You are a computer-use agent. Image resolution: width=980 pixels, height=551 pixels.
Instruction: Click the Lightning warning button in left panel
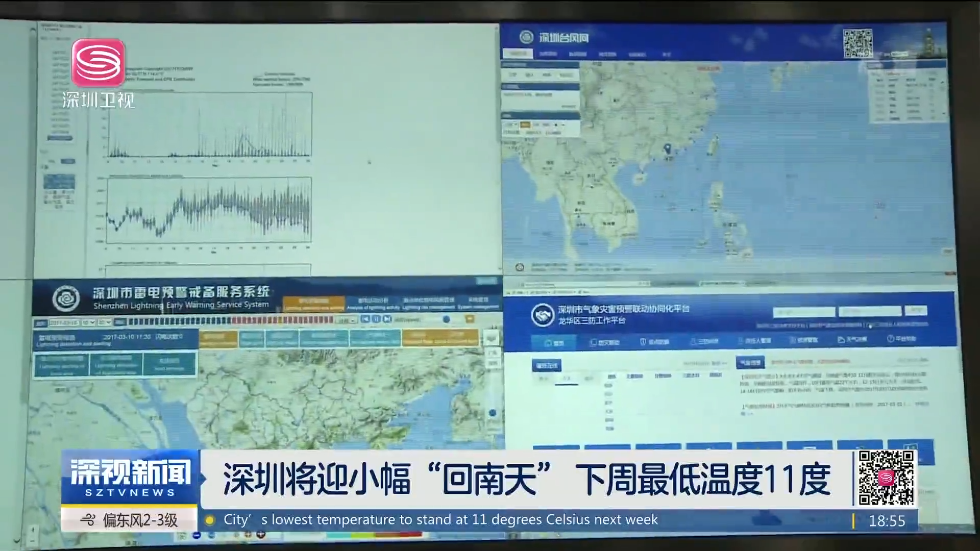click(x=62, y=365)
